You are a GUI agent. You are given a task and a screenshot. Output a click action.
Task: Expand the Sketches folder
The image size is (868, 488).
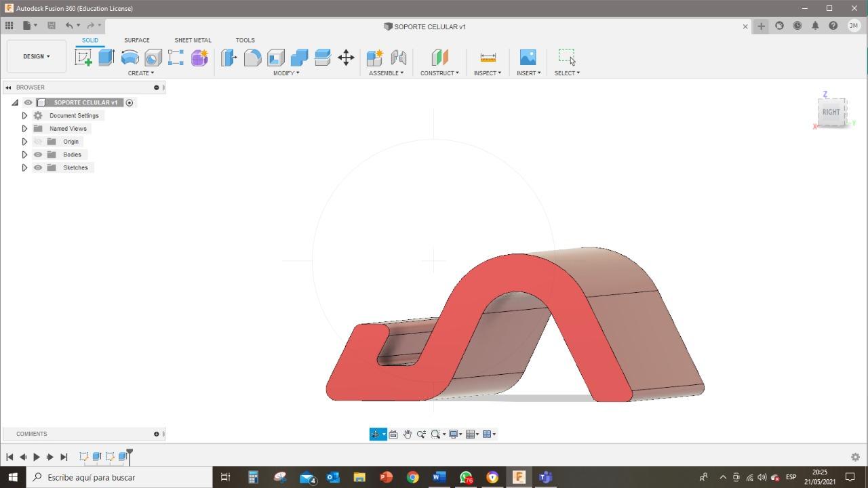click(x=24, y=167)
